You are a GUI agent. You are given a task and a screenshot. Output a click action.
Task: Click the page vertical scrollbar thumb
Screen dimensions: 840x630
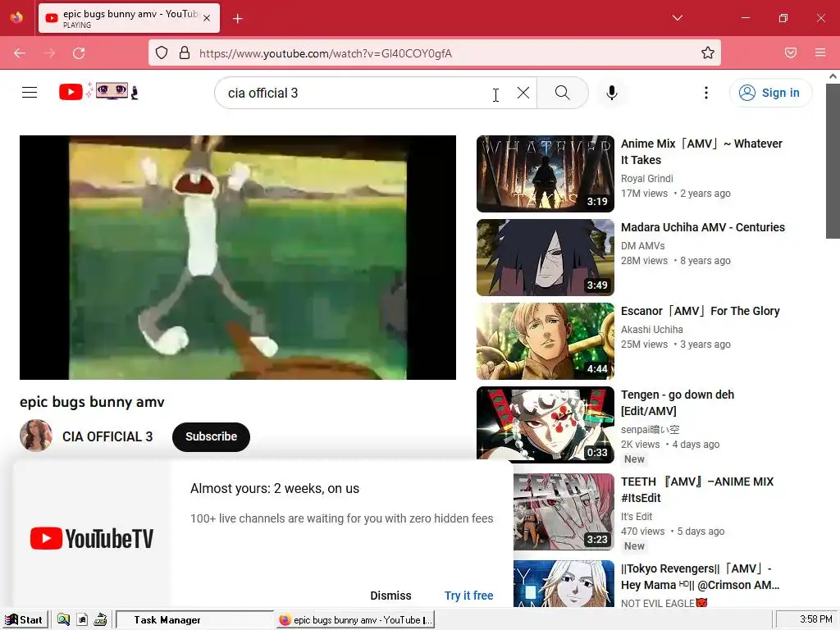click(833, 161)
